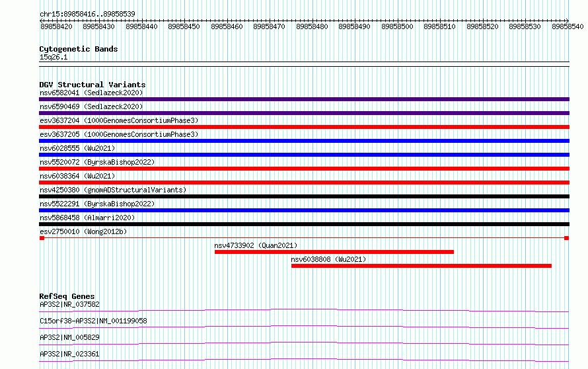The image size is (588, 369).
Task: Click the chr15:89858416..89858539 region label
Action: click(87, 14)
